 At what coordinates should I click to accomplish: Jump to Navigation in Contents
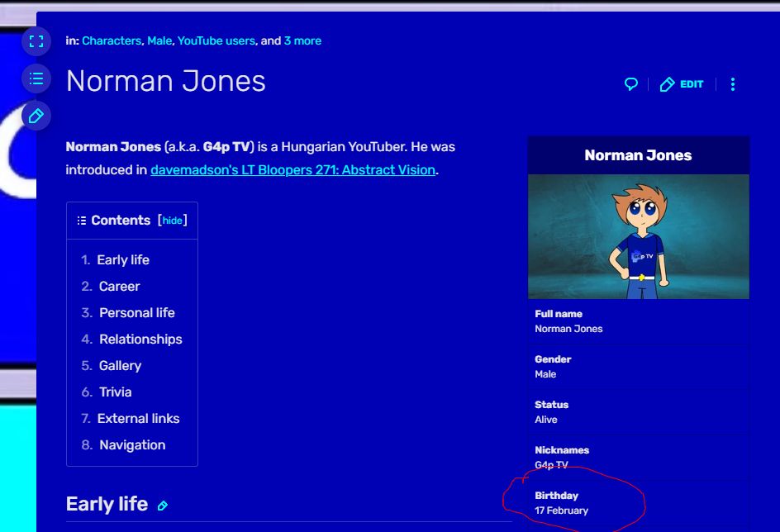click(x=132, y=445)
